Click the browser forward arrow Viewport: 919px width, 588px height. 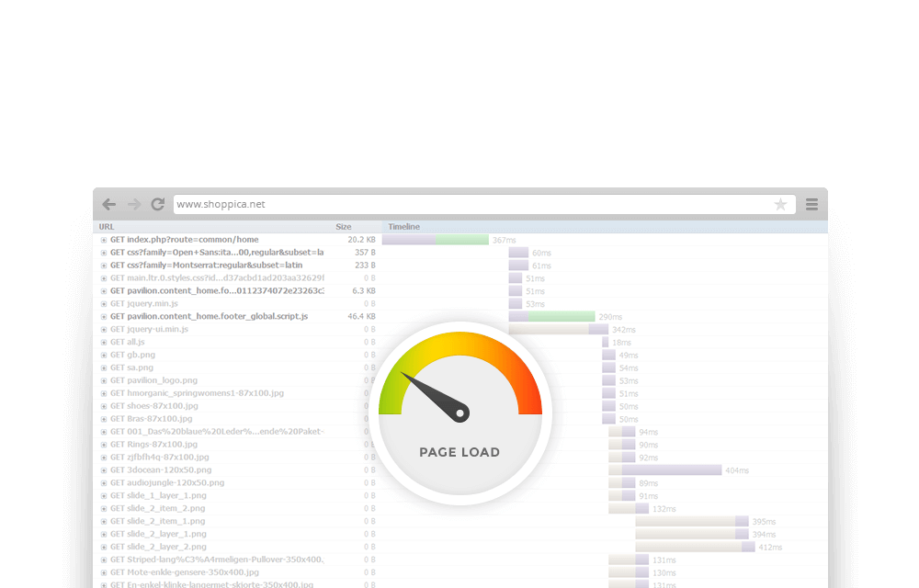(x=134, y=205)
